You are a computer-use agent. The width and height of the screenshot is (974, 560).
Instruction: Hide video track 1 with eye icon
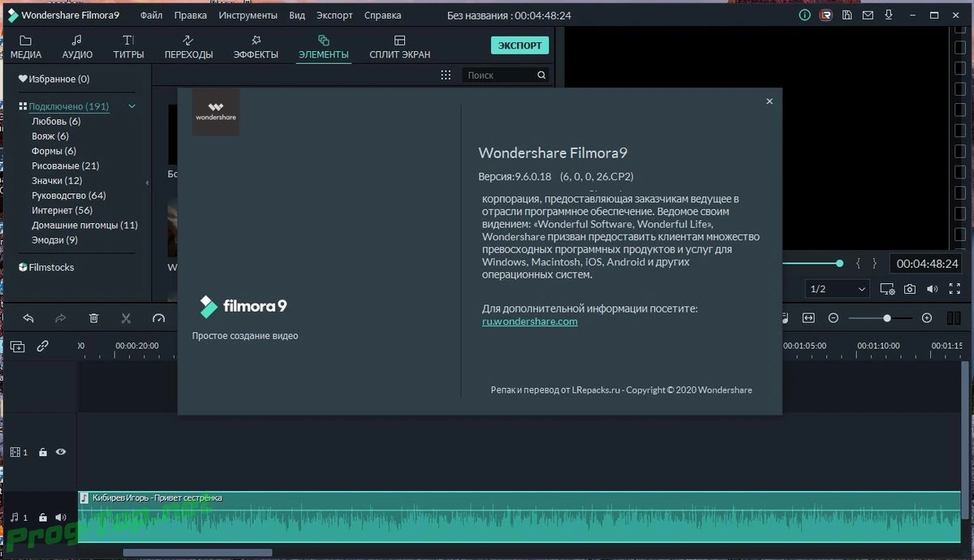tap(61, 452)
